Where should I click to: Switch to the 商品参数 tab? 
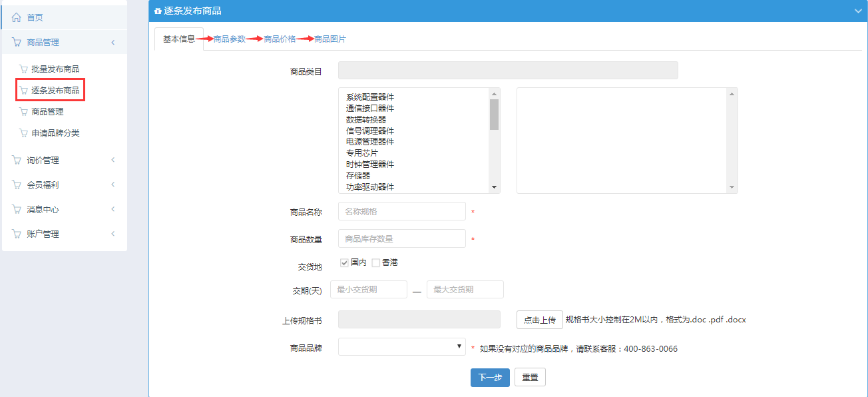[x=230, y=39]
